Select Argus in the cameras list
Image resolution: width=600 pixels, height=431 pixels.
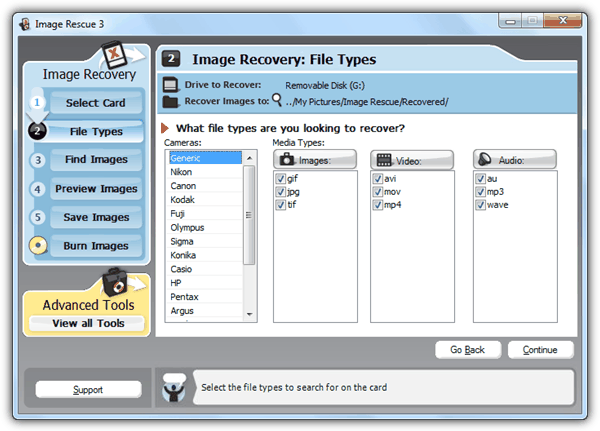click(x=205, y=310)
